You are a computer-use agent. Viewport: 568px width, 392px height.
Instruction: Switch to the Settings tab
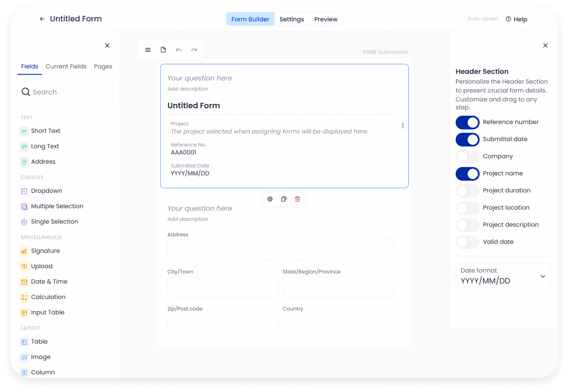click(292, 19)
